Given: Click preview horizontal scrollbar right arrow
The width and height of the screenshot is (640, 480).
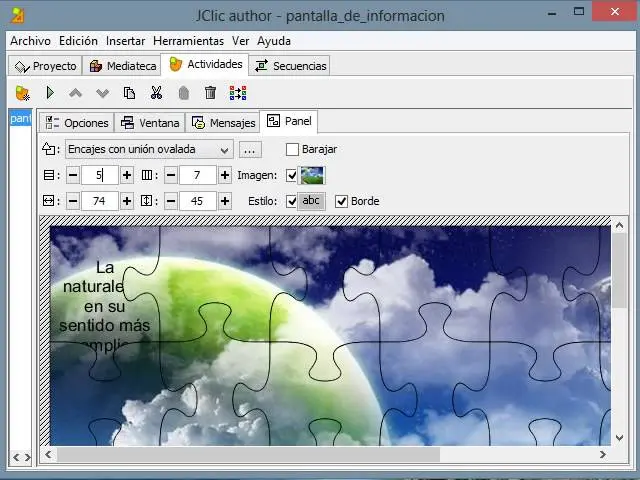Looking at the screenshot, I should click(603, 454).
